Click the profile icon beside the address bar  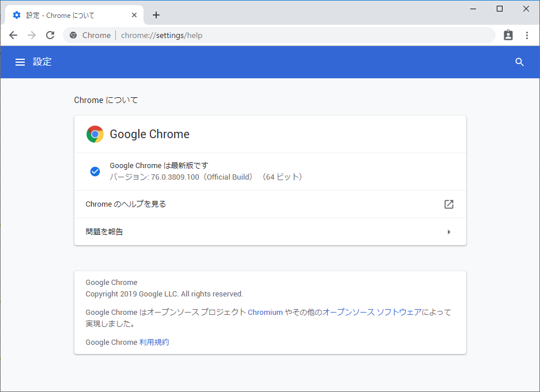click(508, 35)
